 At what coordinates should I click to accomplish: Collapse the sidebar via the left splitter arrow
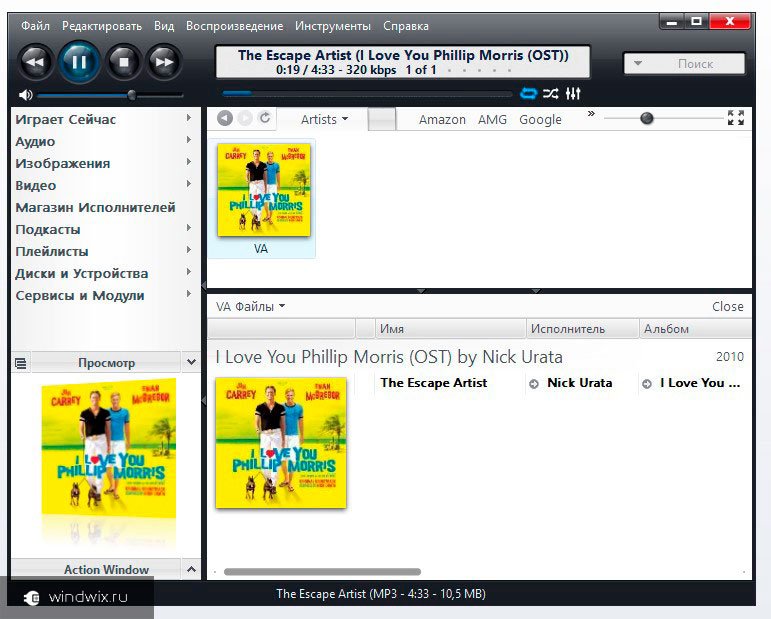pos(204,285)
